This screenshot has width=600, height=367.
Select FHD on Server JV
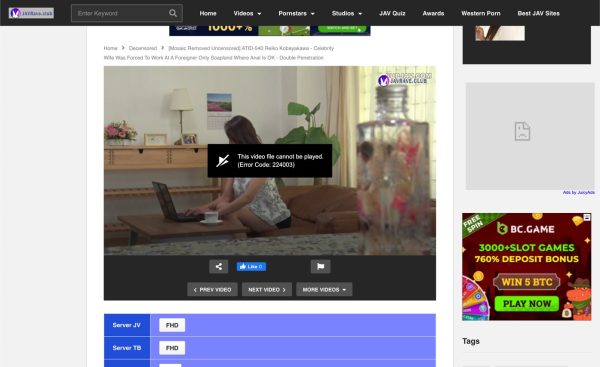pos(172,325)
